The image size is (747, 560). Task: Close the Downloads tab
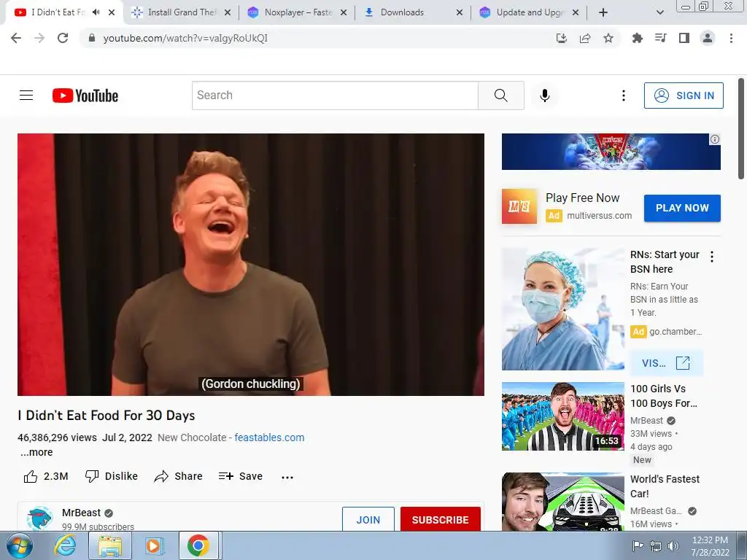tap(460, 12)
